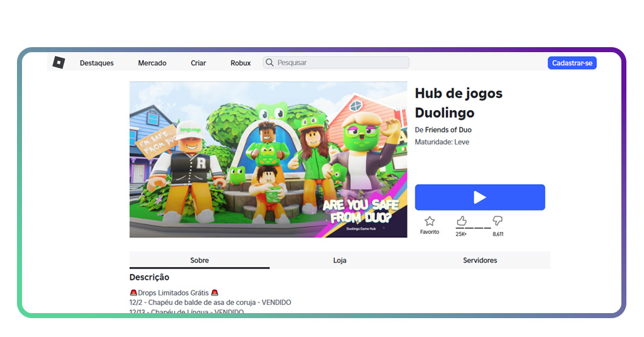This screenshot has height=337, width=644.
Task: Switch to the Sobre tab
Action: click(199, 260)
